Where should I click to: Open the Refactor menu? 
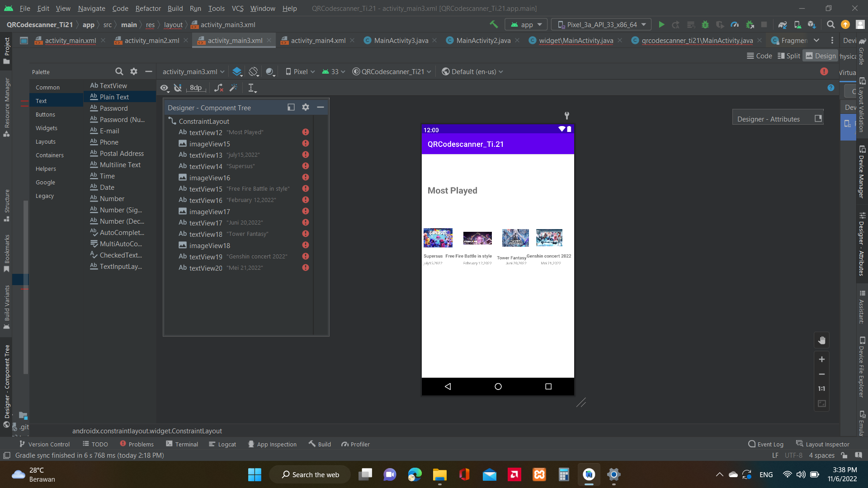tap(148, 8)
